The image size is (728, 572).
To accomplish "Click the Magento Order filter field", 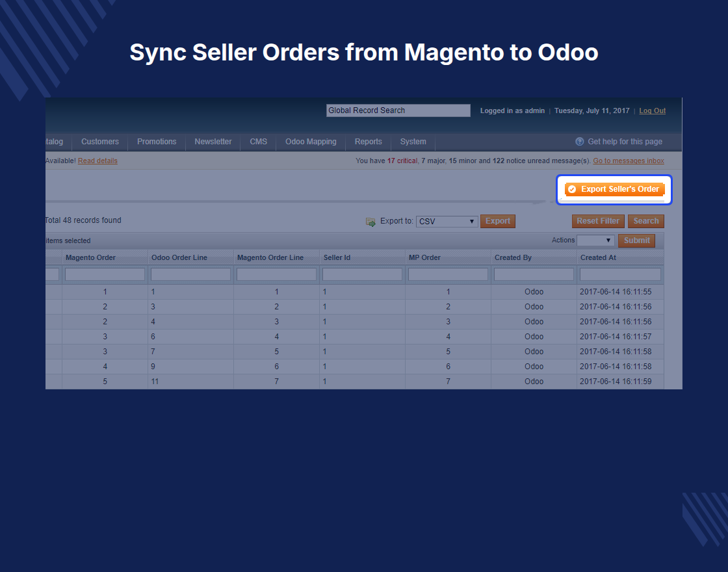I will click(x=105, y=274).
